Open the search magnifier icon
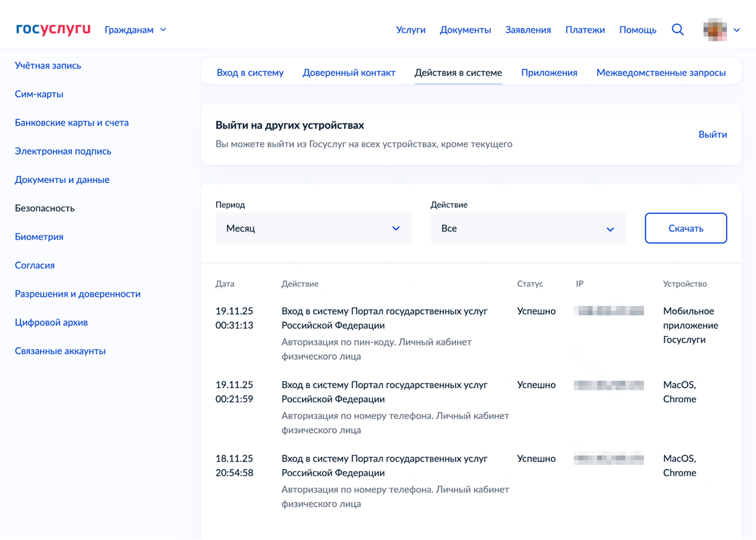Image resolution: width=756 pixels, height=540 pixels. pos(677,29)
